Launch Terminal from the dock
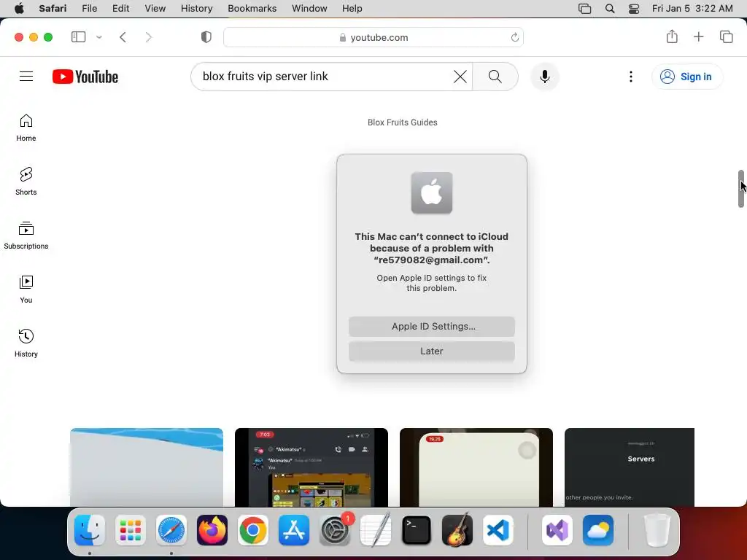Viewport: 747px width, 560px height. (417, 530)
